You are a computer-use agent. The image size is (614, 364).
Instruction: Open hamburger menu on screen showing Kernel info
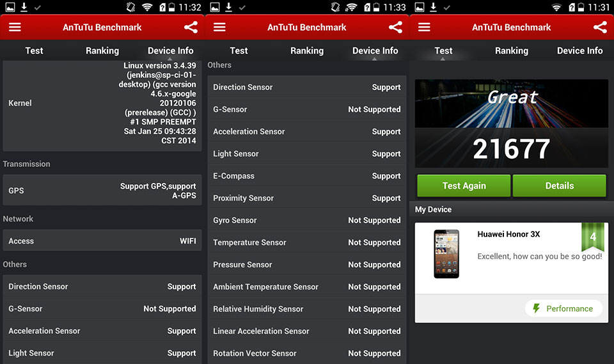coord(15,28)
